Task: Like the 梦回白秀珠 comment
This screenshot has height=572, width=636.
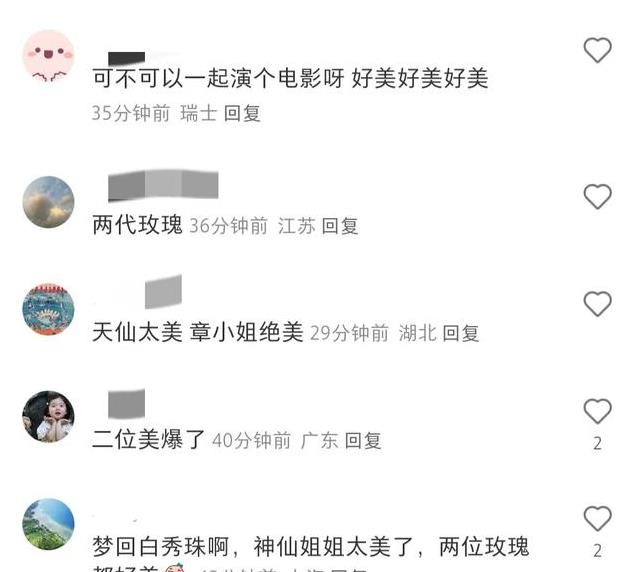Action: 597,518
